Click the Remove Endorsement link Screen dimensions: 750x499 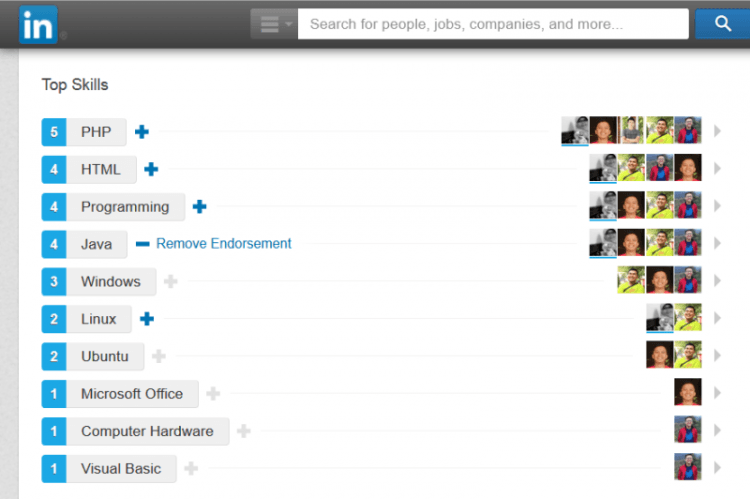pos(223,244)
